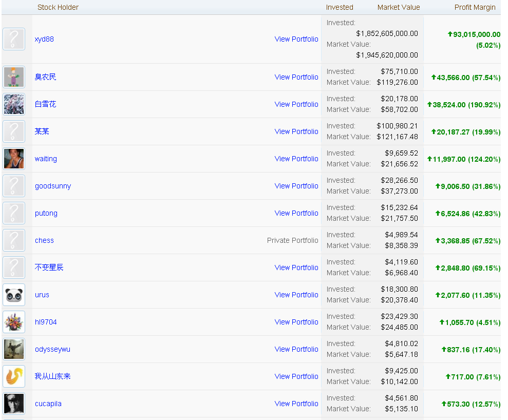The image size is (508, 420).
Task: View Portfolio of xyd88
Action: tap(296, 39)
